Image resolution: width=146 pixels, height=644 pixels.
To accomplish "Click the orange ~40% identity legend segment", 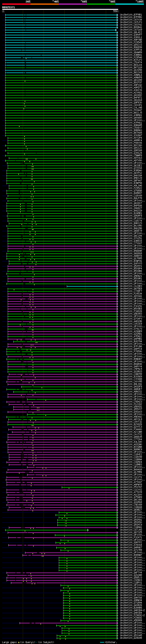I will click(45, 4).
